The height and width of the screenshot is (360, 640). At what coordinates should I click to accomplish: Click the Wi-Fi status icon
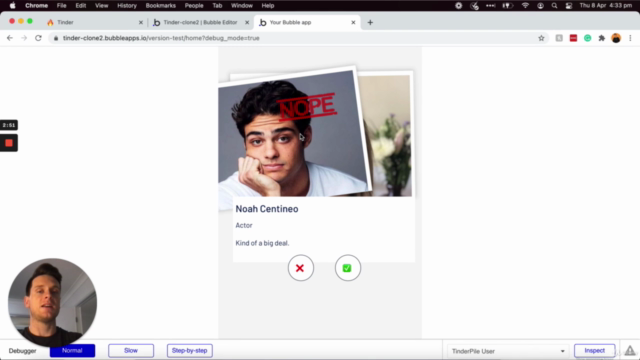pyautogui.click(x=525, y=6)
